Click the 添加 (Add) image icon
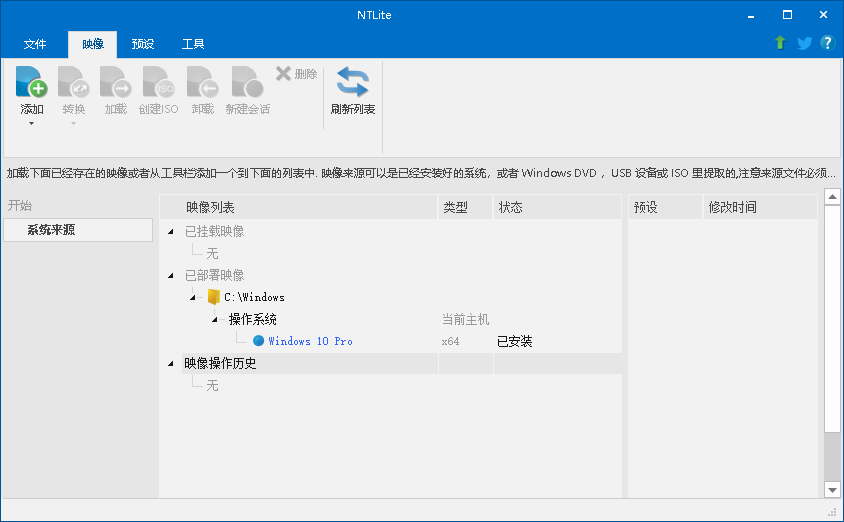Image resolution: width=844 pixels, height=522 pixels. pos(32,82)
